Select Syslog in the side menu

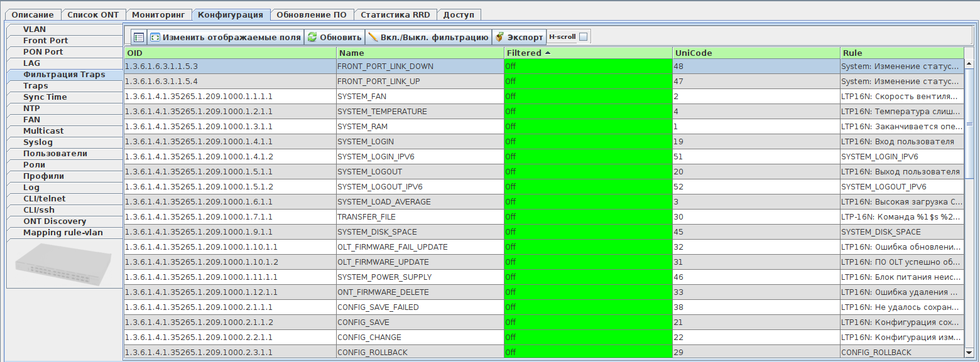64,142
